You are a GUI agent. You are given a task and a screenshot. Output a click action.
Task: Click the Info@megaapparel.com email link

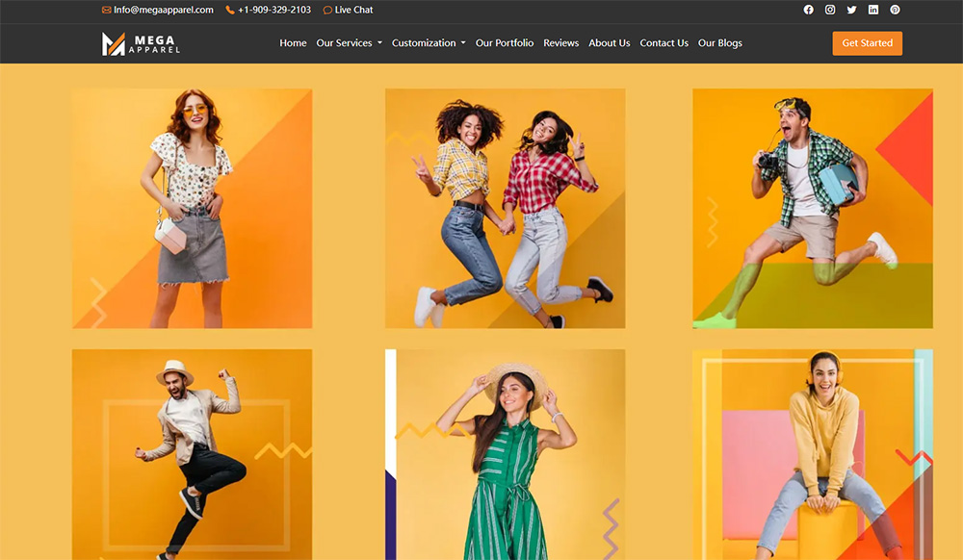pos(157,10)
